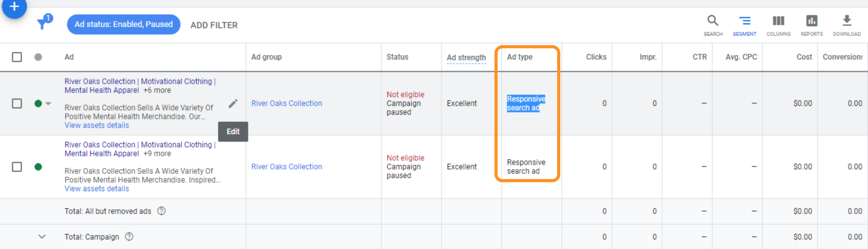
Task: Toggle the select-all ads checkbox in header
Action: [x=17, y=57]
